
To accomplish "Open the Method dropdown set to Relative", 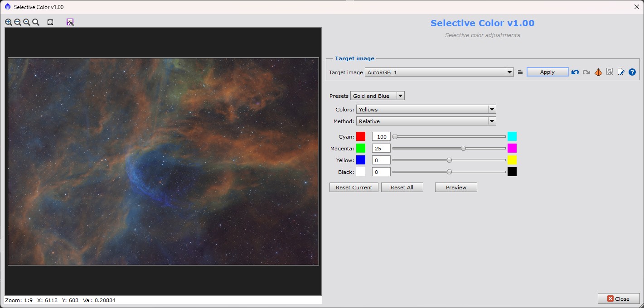I will 426,121.
